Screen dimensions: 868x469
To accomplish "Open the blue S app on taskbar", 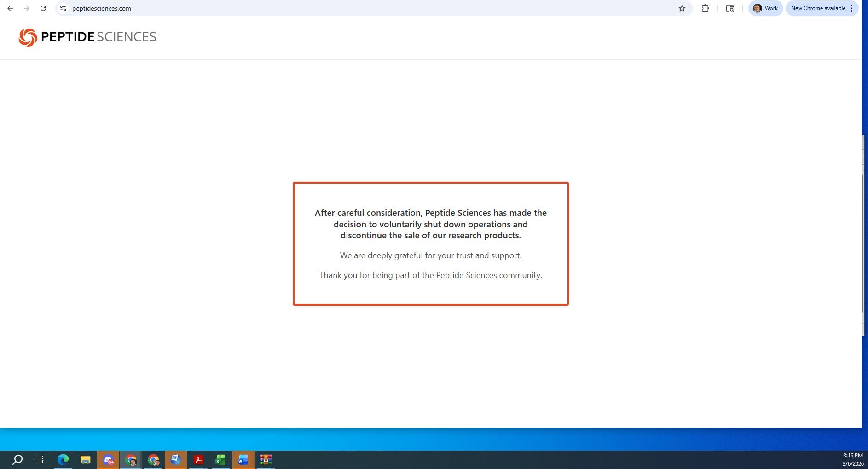I will 176,460.
